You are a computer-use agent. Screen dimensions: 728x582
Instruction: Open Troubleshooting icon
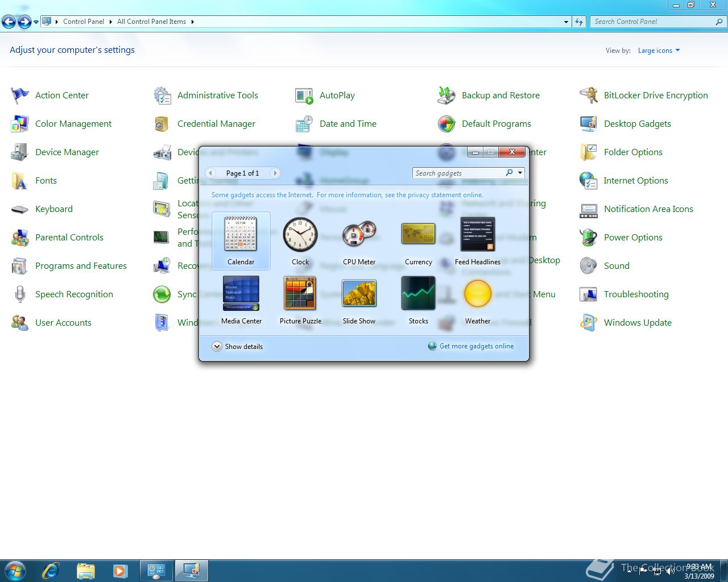click(589, 294)
